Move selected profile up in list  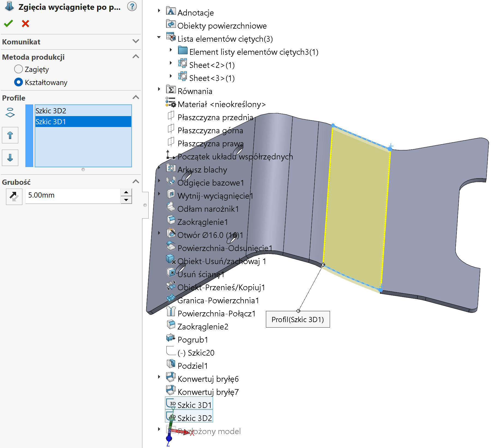click(10, 135)
